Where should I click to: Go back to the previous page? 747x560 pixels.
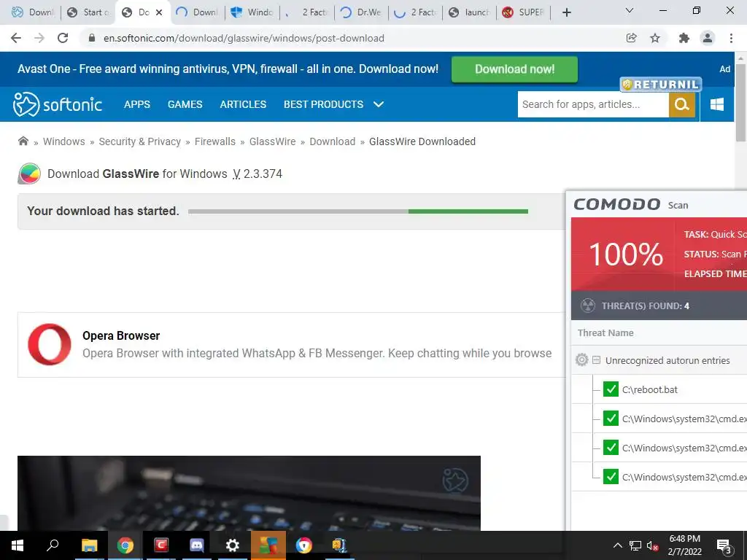point(16,38)
